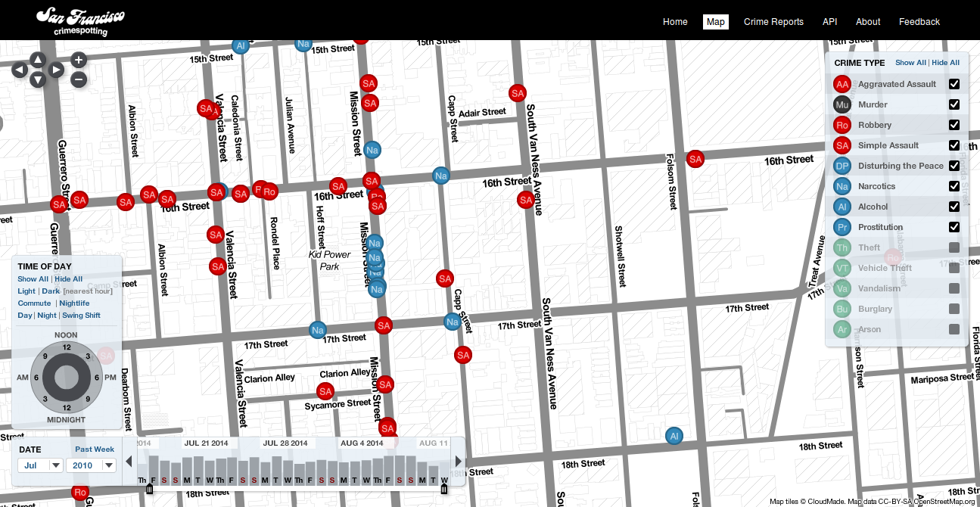Click the Robbery Ro legend icon

point(842,125)
